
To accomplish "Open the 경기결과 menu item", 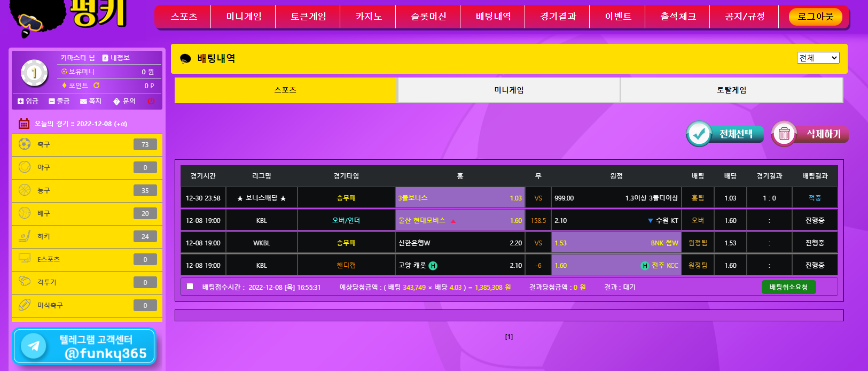I will coord(558,17).
